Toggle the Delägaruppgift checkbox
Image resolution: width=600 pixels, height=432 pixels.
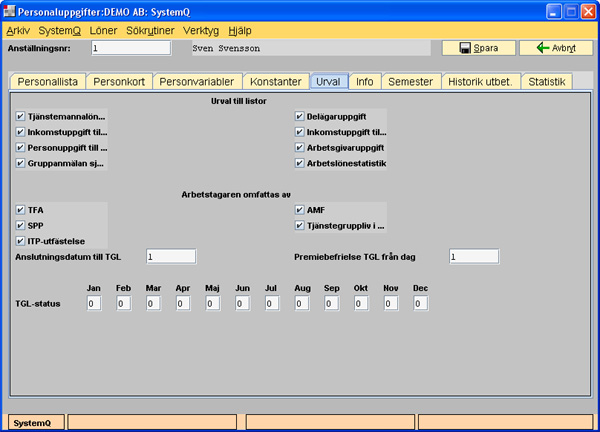click(x=299, y=116)
